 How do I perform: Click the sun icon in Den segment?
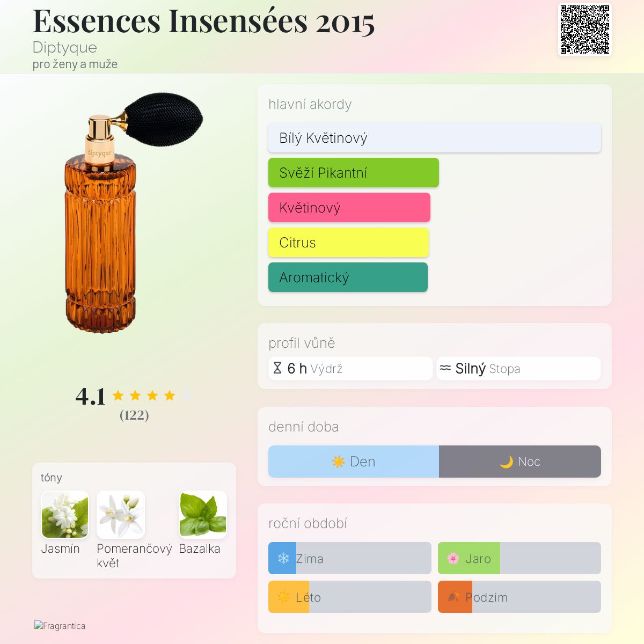(338, 462)
